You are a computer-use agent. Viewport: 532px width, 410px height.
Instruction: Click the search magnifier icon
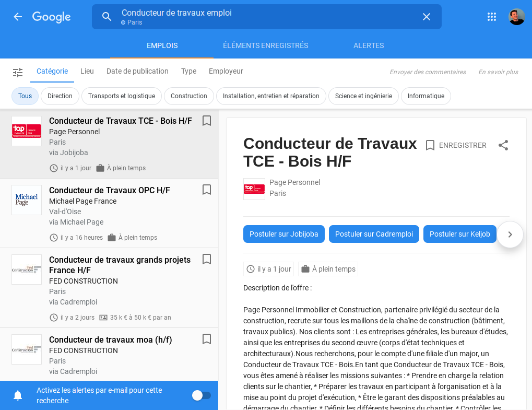pos(107,17)
